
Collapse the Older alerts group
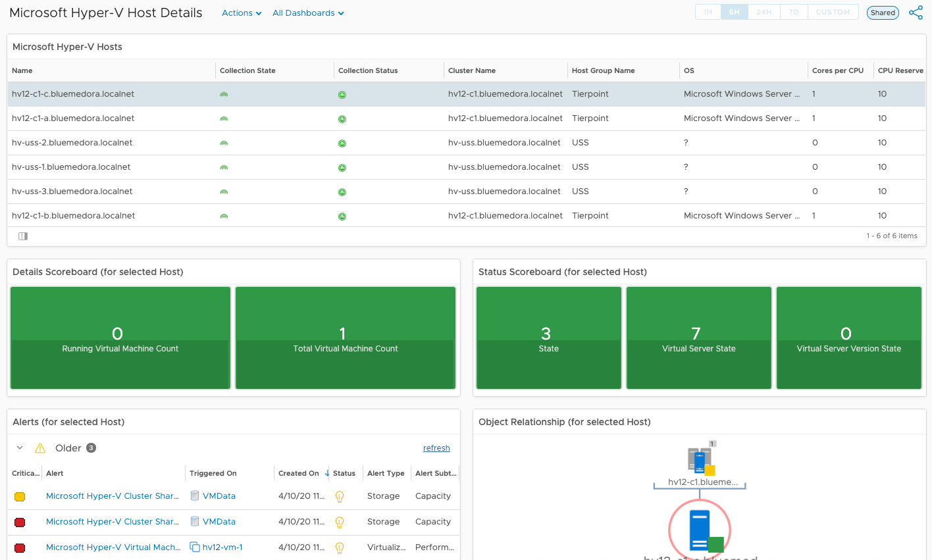tap(20, 448)
